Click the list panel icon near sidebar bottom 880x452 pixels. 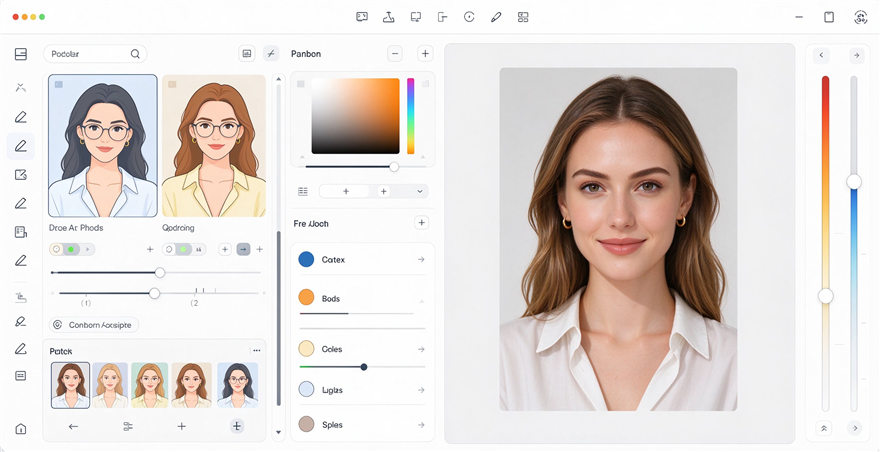(x=21, y=376)
